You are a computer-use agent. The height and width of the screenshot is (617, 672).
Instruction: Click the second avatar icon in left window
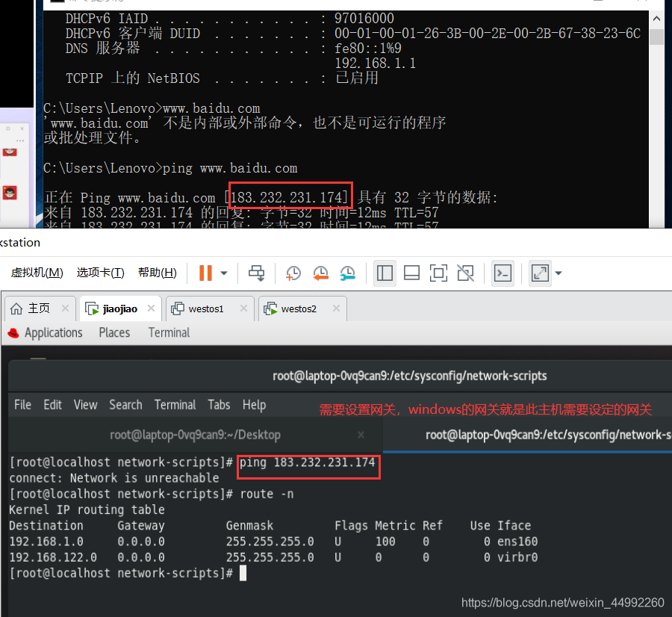coord(10,193)
